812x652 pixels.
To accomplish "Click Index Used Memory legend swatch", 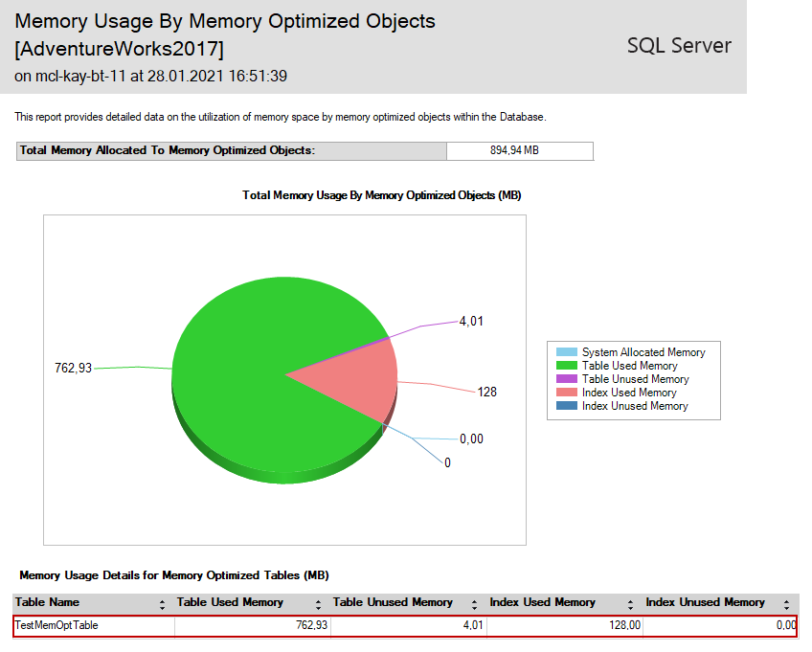I will (567, 393).
